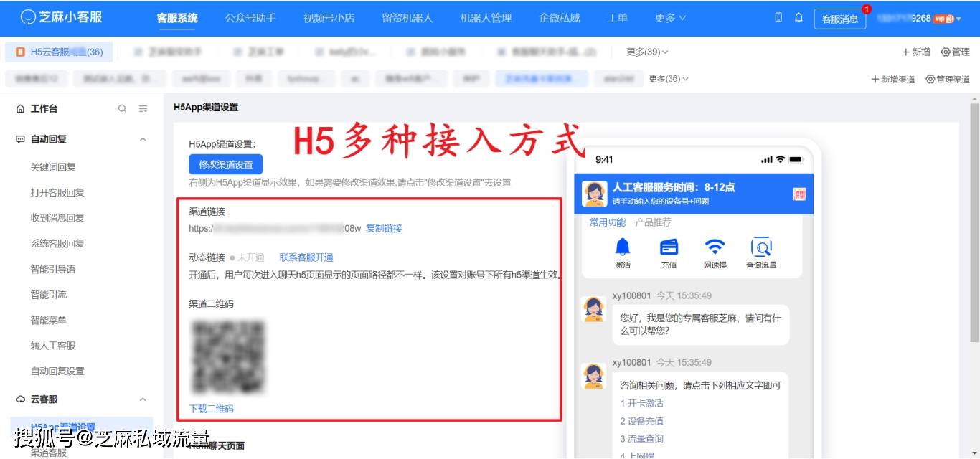Open the notification bell
This screenshot has width=980, height=459.
(x=798, y=18)
